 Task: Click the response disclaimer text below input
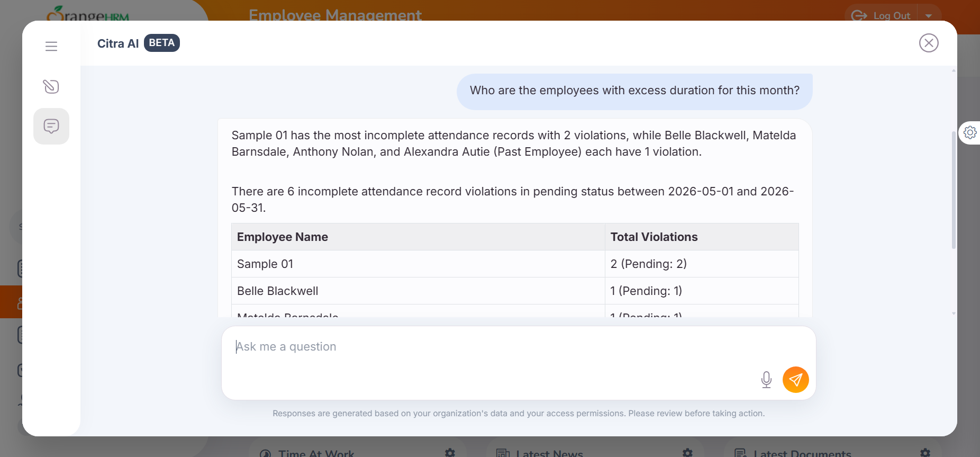tap(519, 413)
